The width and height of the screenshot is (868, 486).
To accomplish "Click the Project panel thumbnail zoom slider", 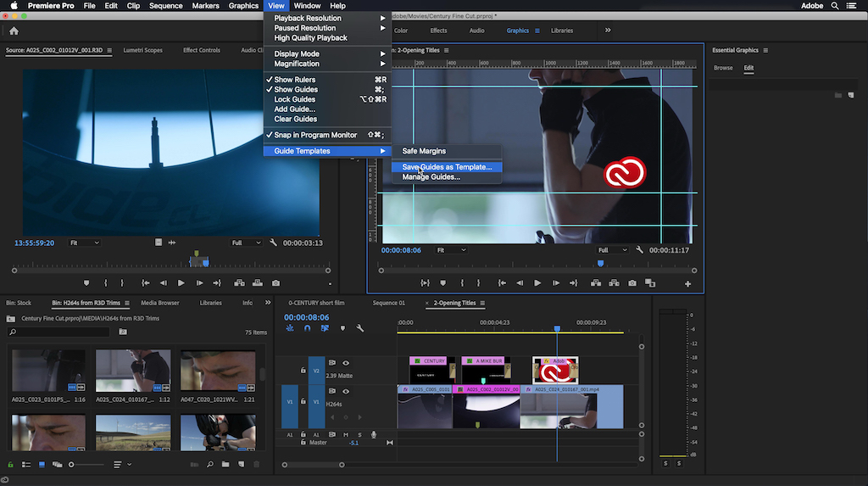I will 72,464.
